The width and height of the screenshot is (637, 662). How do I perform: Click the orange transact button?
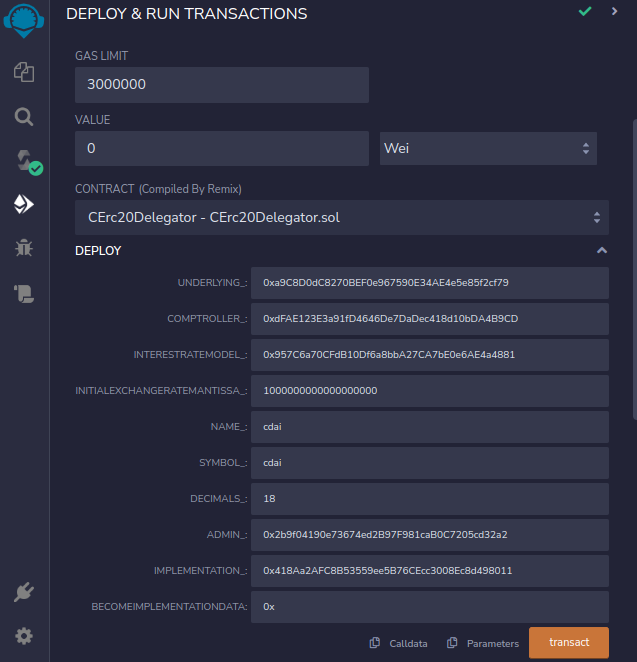[x=569, y=642]
